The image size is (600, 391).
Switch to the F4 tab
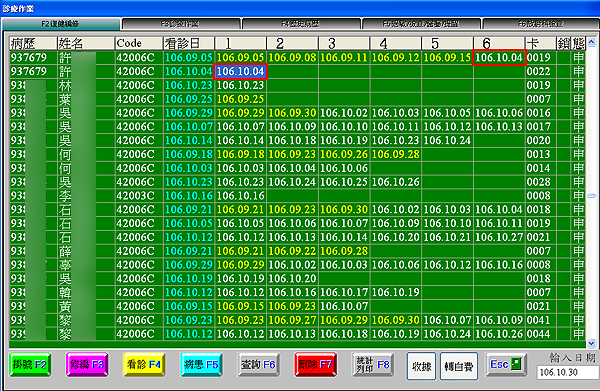[x=301, y=24]
